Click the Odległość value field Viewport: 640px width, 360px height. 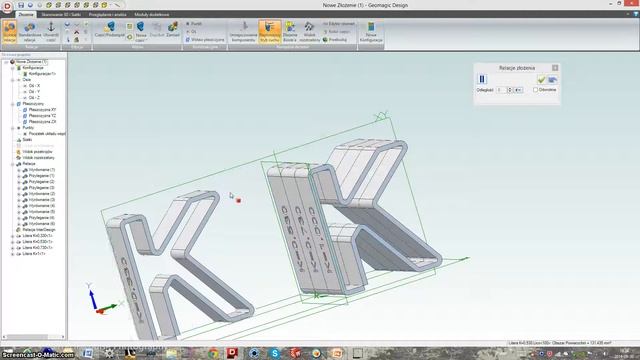coord(501,90)
